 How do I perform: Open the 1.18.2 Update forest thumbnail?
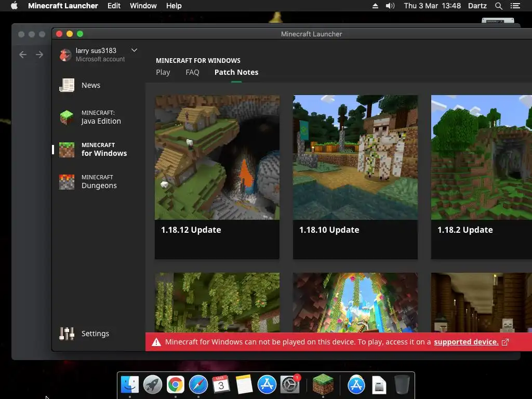pos(482,157)
